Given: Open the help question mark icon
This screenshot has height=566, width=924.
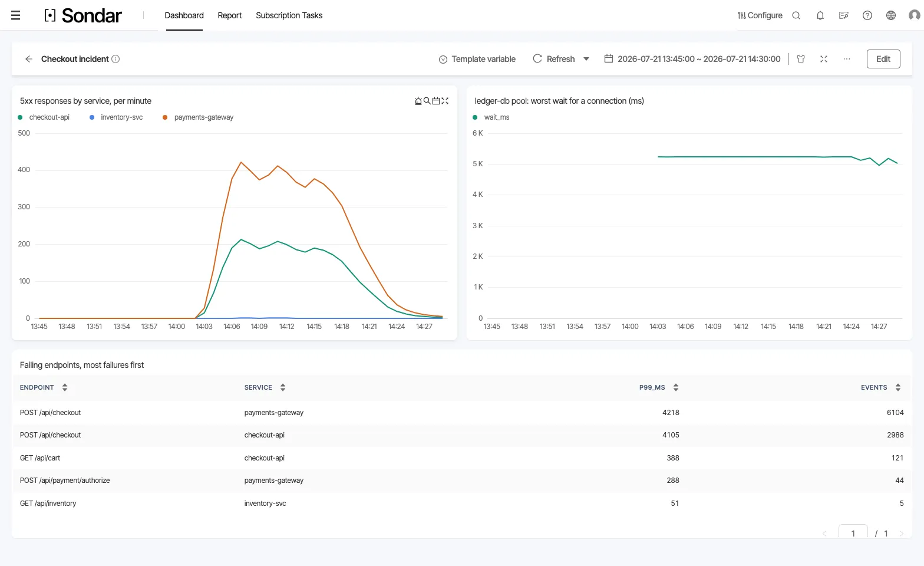Looking at the screenshot, I should coord(867,15).
